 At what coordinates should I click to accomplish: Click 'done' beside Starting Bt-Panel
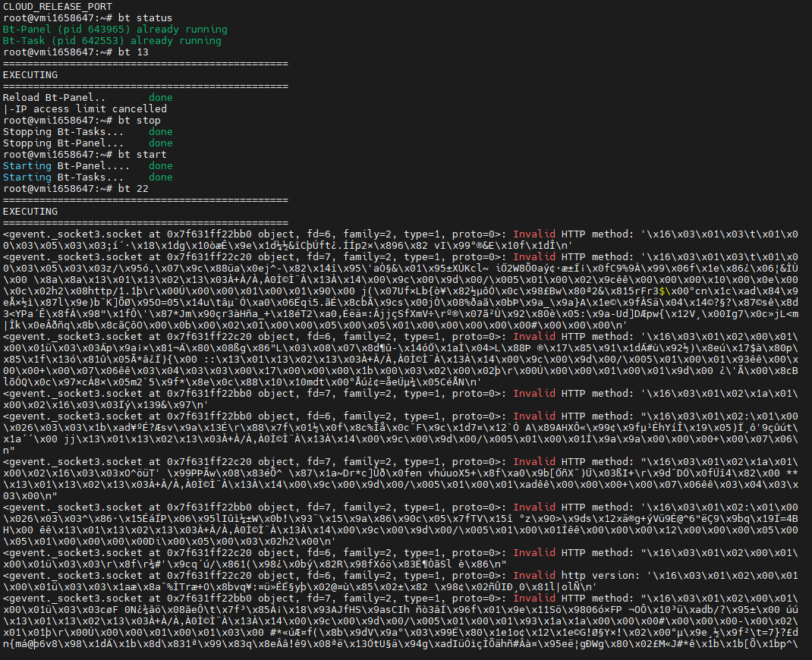tap(161, 166)
